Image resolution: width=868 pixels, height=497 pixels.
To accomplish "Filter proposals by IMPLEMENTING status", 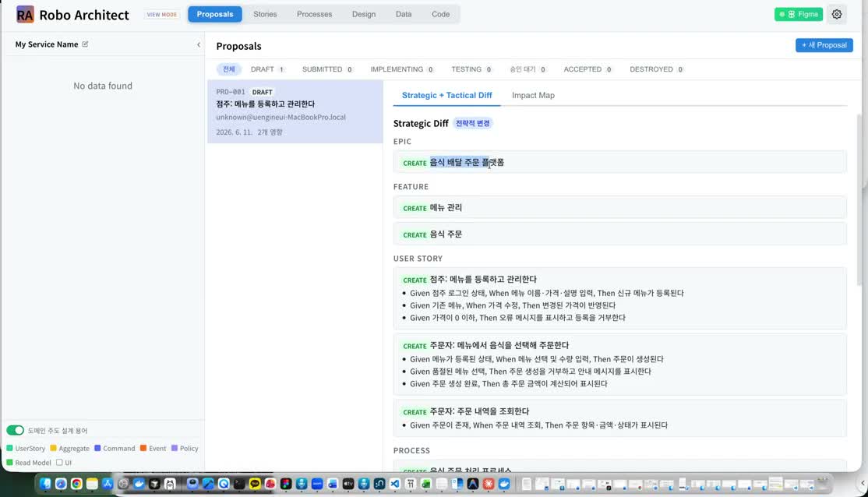I will (401, 69).
